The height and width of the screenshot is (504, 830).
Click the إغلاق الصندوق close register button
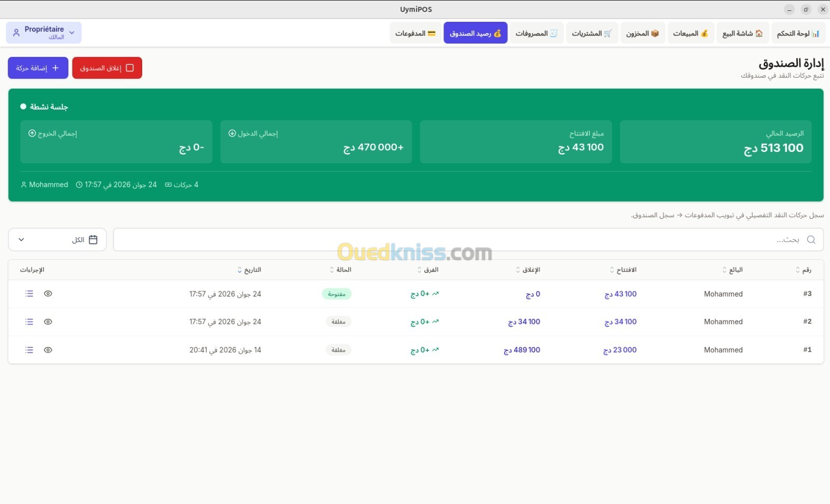[107, 68]
